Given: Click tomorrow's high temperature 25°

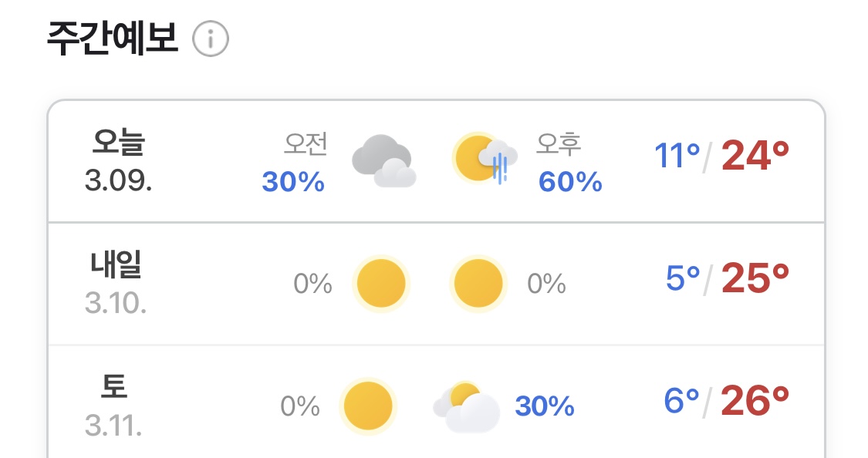Looking at the screenshot, I should 755,279.
